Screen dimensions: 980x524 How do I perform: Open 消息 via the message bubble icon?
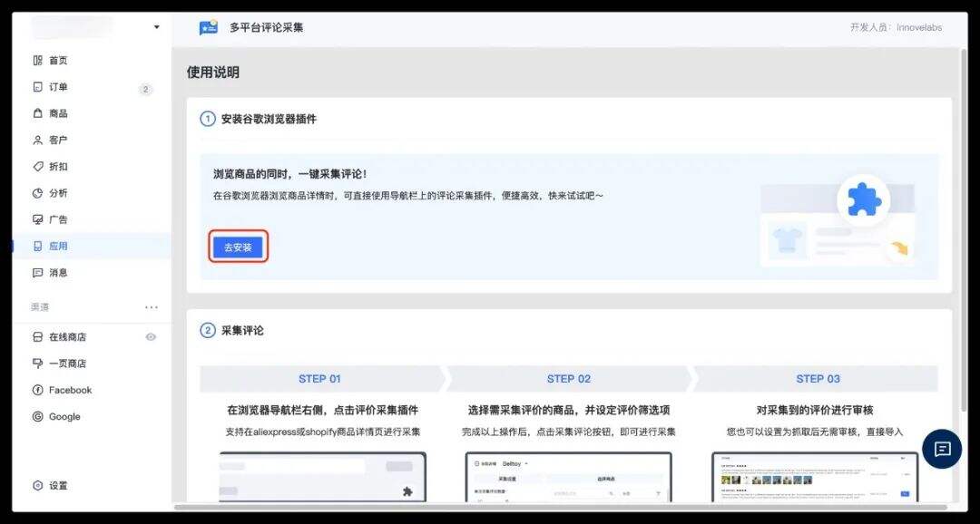pos(36,272)
